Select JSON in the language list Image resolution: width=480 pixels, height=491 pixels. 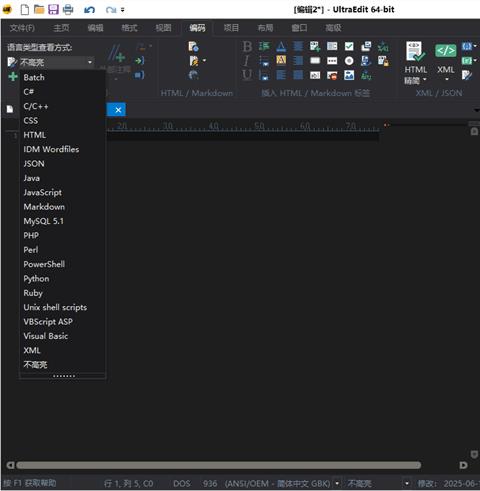click(63, 164)
